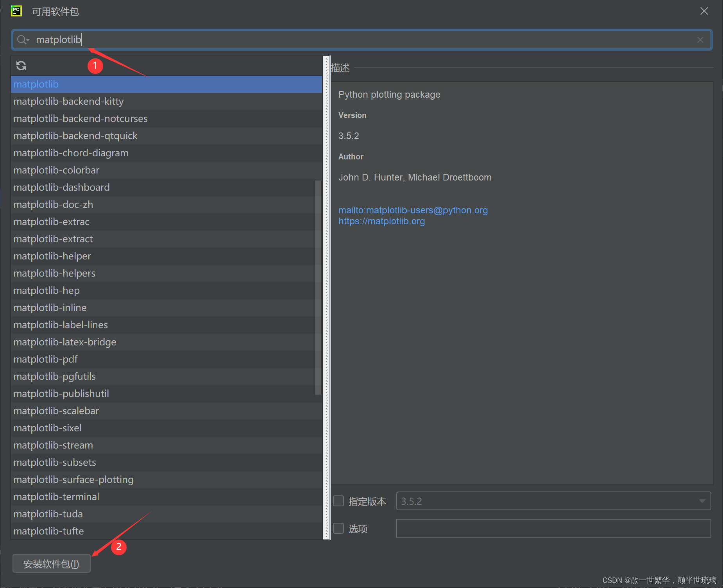
Task: Select matplotlib-pgfutils package
Action: pos(166,377)
